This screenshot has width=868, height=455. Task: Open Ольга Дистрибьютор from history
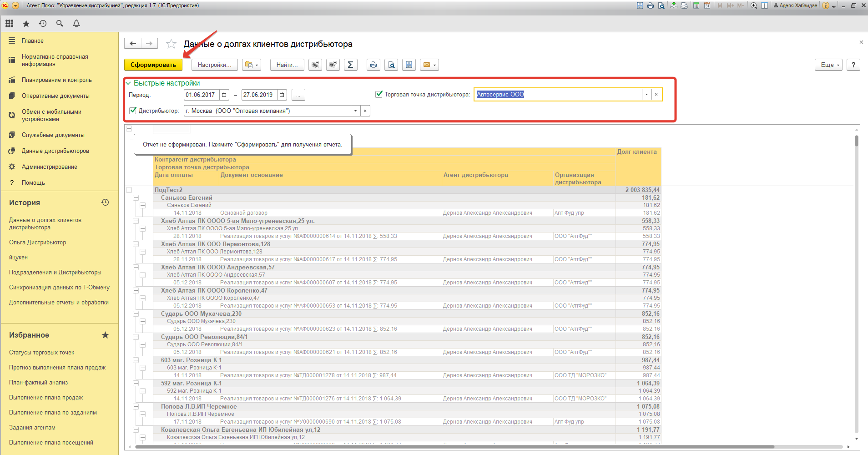click(x=37, y=242)
